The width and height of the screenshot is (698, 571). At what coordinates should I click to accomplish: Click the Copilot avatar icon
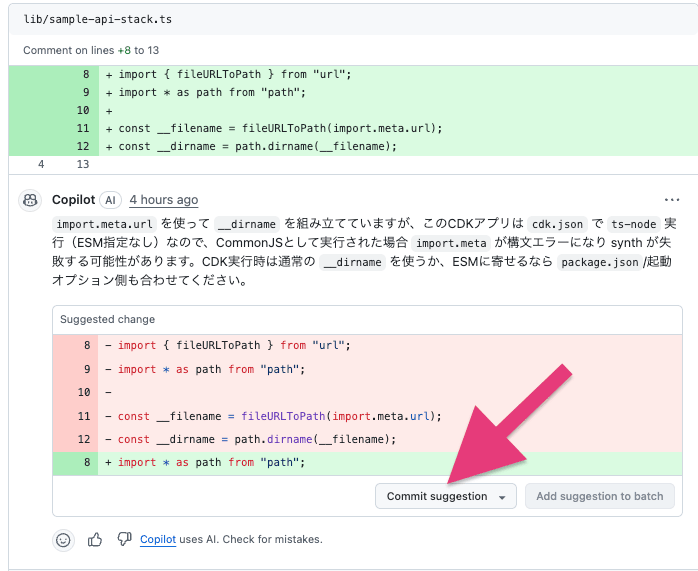pyautogui.click(x=30, y=200)
